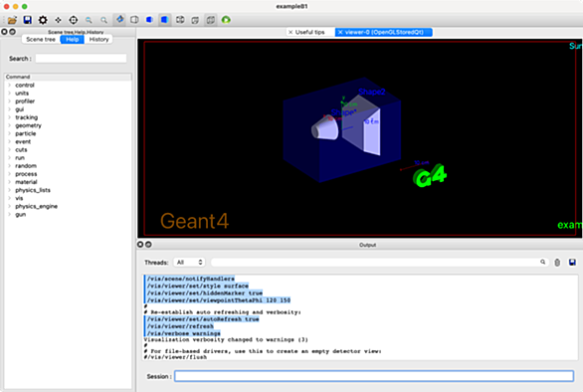Screen dimensions: 583x392
Task: Close the Output dock panel
Action: [x=140, y=245]
